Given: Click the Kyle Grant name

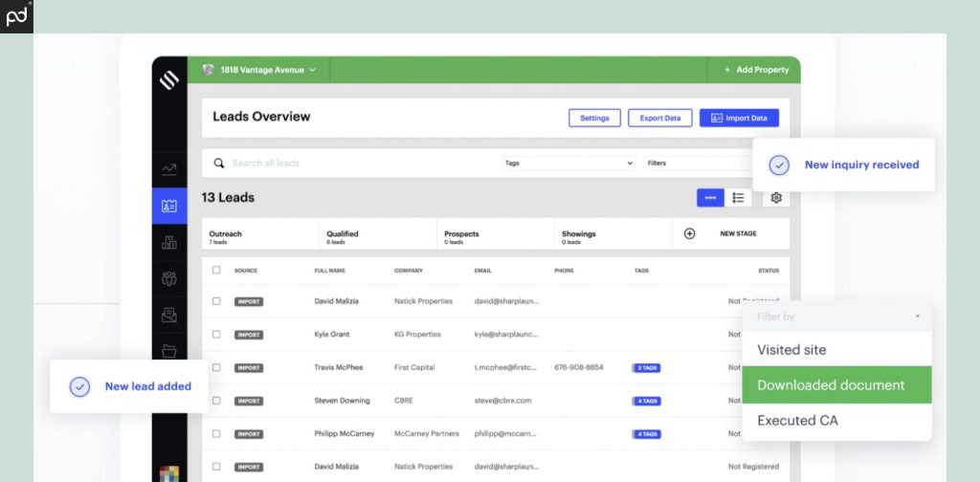Looking at the screenshot, I should pos(332,335).
